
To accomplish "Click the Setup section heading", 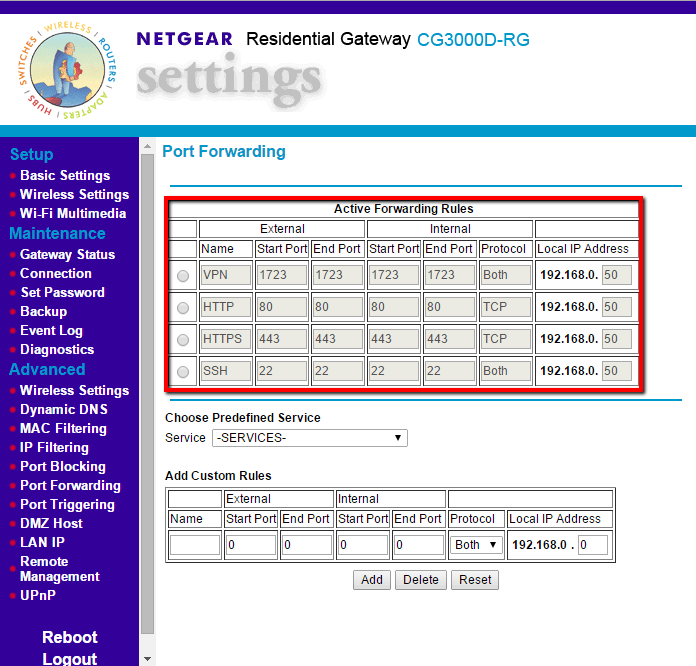I will [32, 154].
